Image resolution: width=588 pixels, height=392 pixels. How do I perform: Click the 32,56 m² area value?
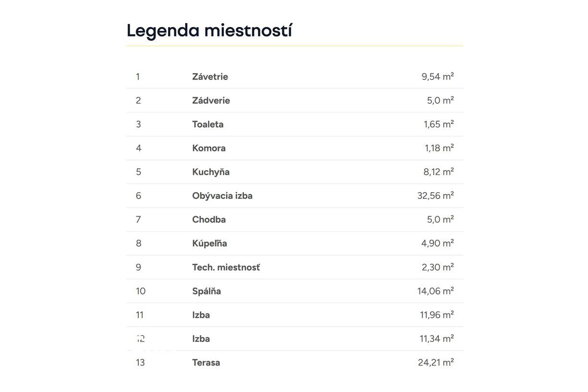click(436, 196)
